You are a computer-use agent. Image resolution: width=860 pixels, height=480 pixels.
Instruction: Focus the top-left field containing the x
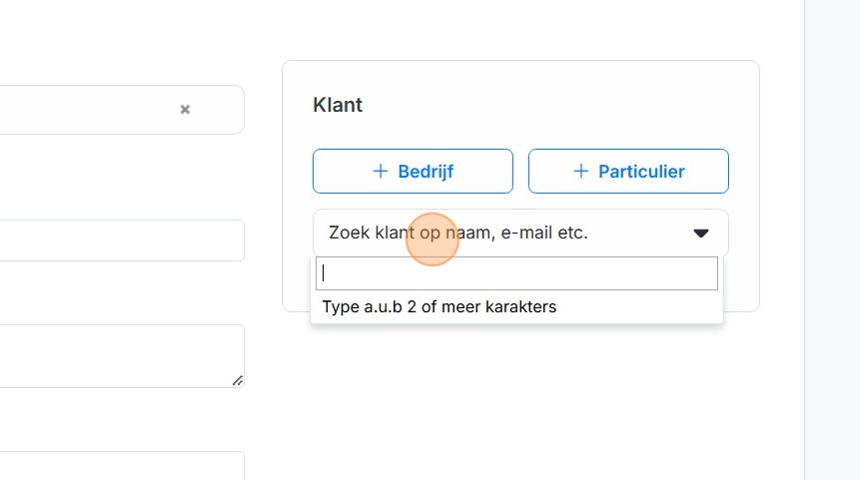[x=90, y=110]
